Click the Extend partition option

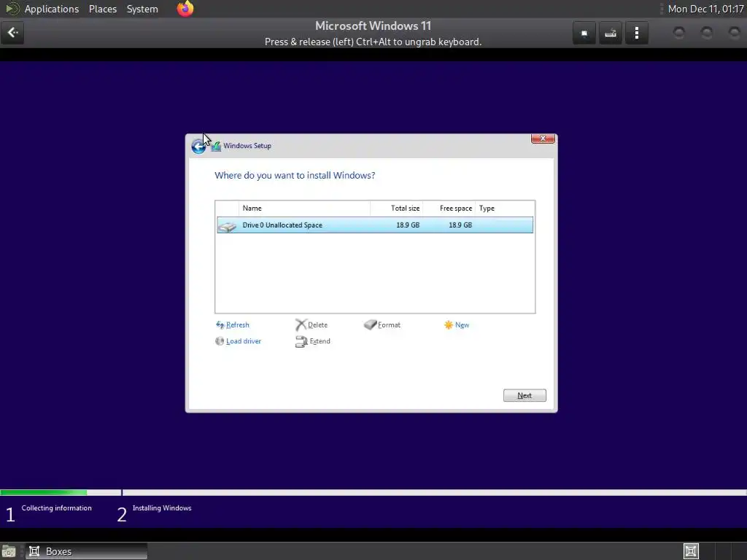pyautogui.click(x=320, y=341)
